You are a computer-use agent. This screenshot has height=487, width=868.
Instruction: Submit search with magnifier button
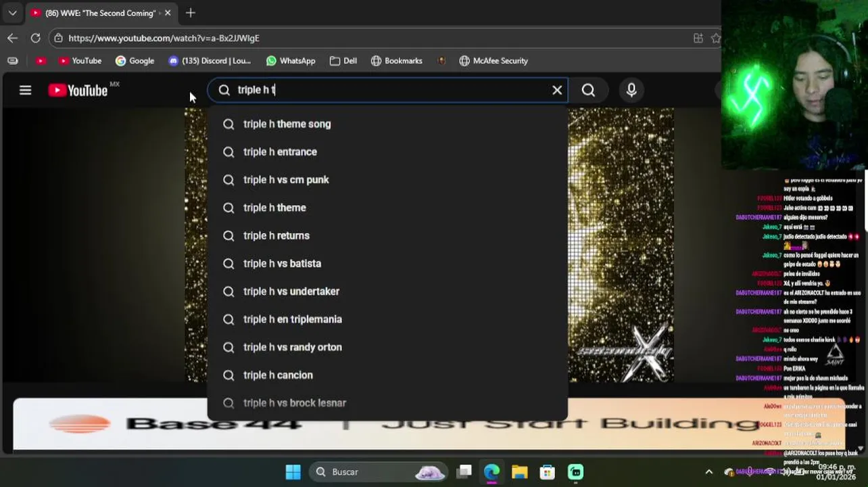588,90
